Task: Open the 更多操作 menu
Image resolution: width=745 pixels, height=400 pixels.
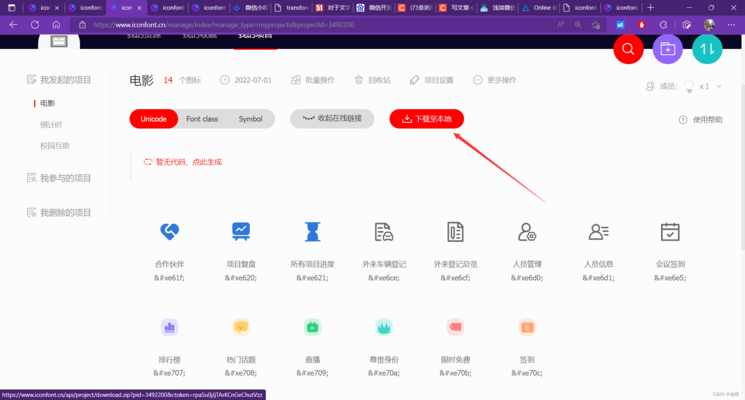Action: pyautogui.click(x=495, y=80)
